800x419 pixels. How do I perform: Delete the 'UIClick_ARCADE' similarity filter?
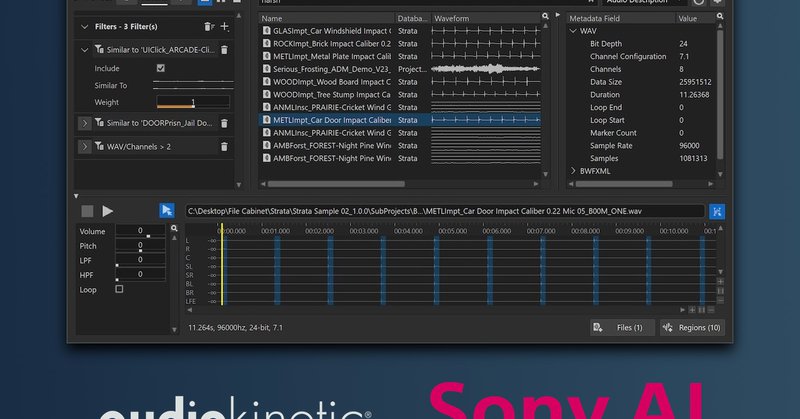click(224, 50)
